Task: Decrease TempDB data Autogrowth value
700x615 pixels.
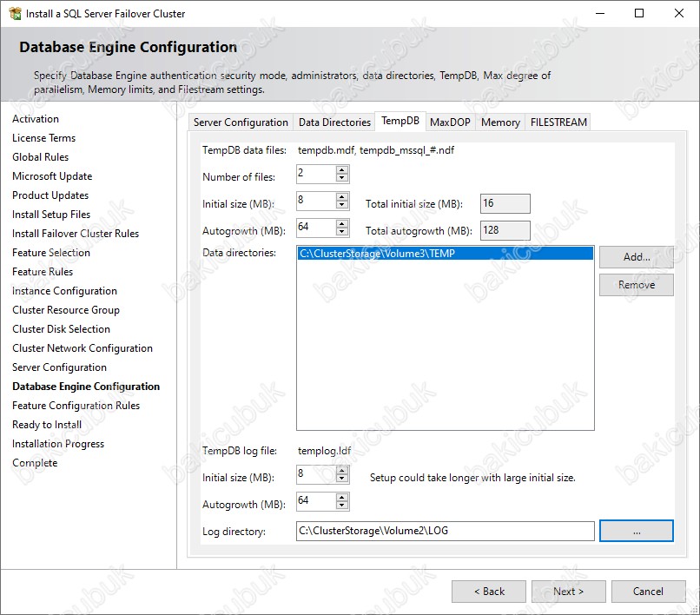Action: point(342,233)
